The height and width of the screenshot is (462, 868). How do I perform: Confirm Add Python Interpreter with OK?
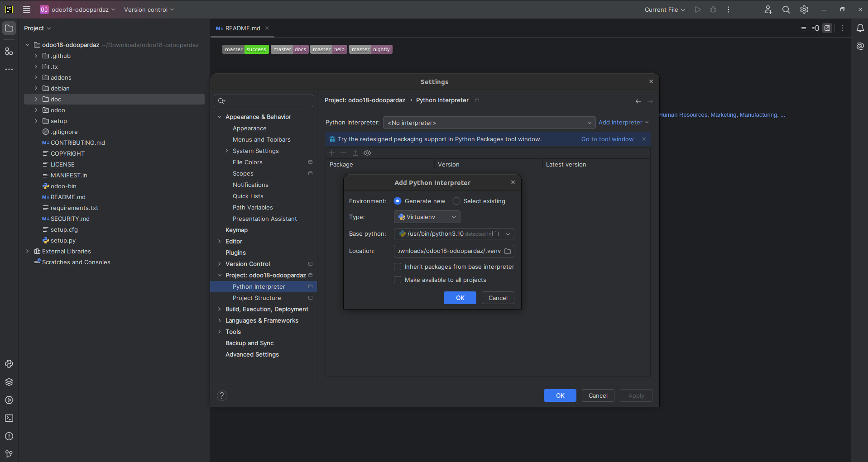(x=460, y=298)
